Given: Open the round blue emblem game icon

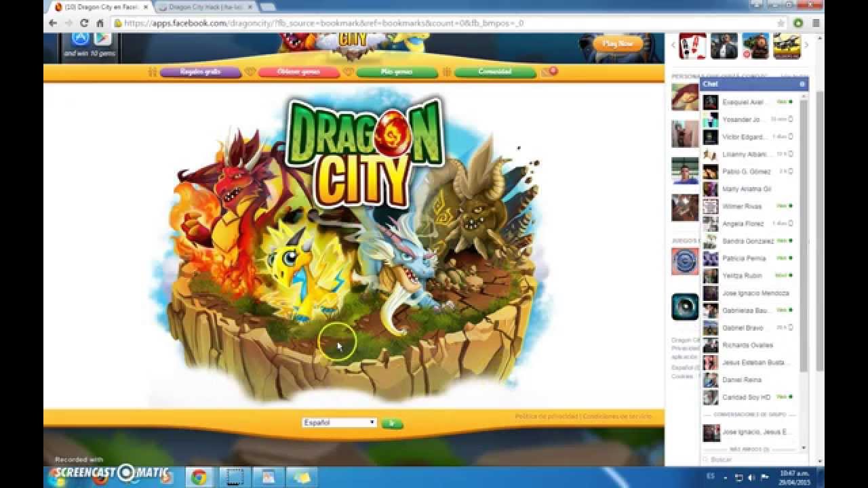Looking at the screenshot, I should pyautogui.click(x=685, y=262).
